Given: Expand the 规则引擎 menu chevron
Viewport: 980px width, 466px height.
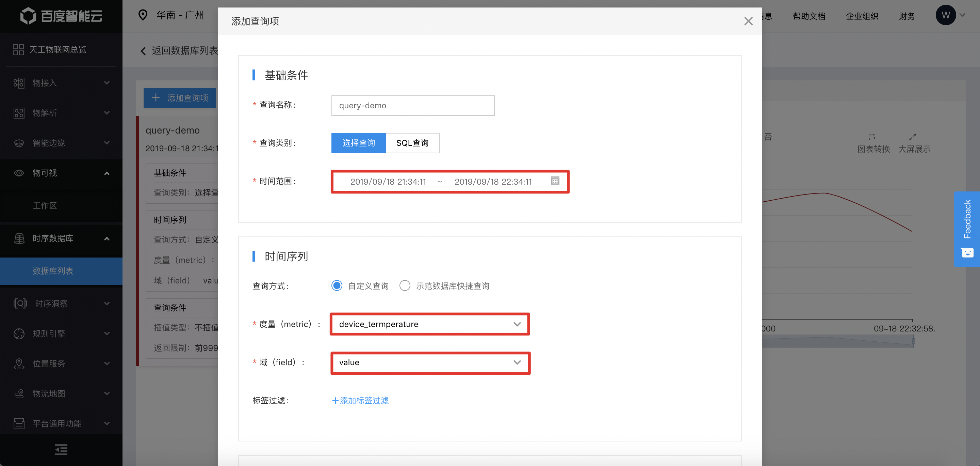Looking at the screenshot, I should pyautogui.click(x=107, y=333).
